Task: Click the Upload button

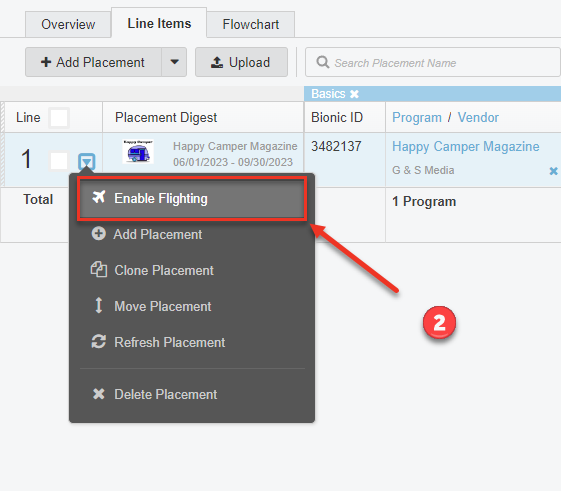Action: (x=241, y=62)
